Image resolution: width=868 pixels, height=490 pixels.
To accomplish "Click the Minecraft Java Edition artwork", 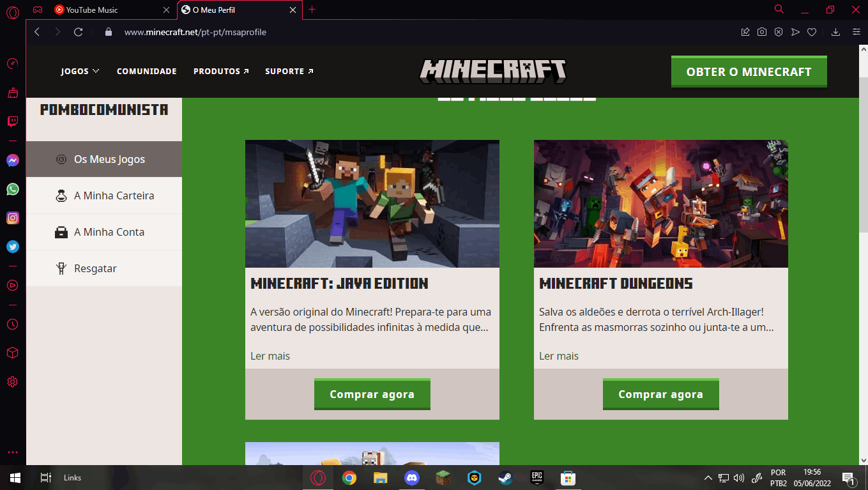I will coord(372,203).
